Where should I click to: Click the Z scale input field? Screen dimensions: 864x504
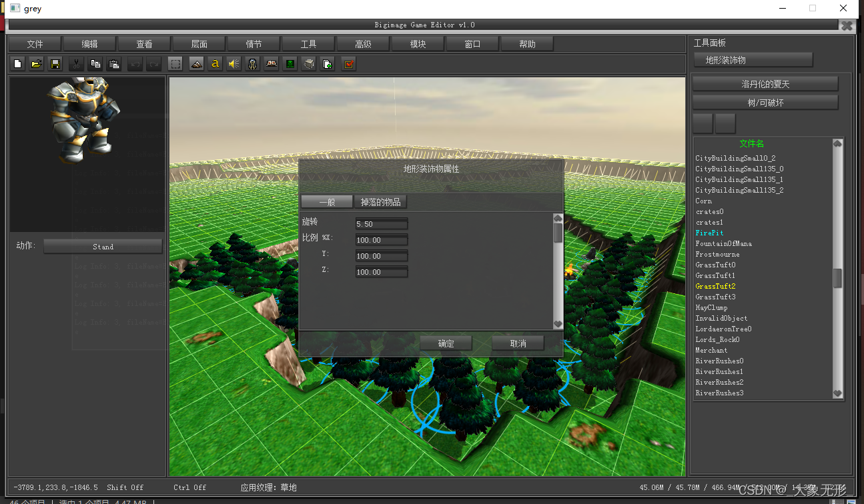pos(381,272)
